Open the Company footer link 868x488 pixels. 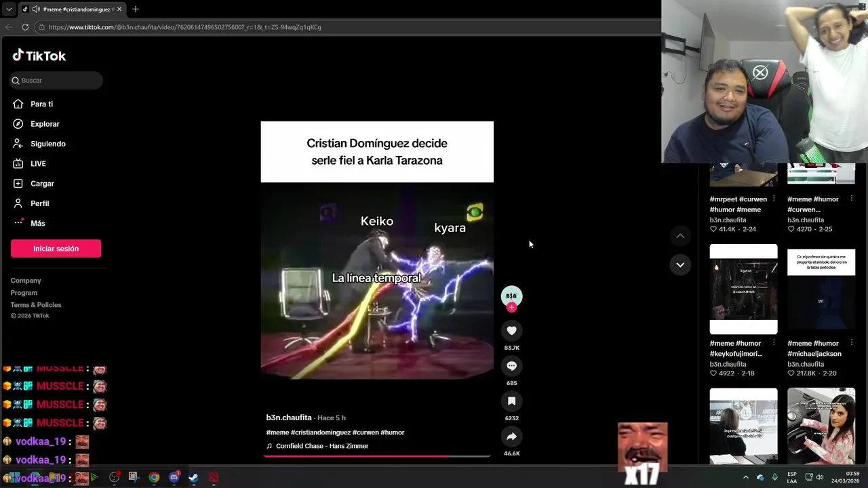pos(26,281)
